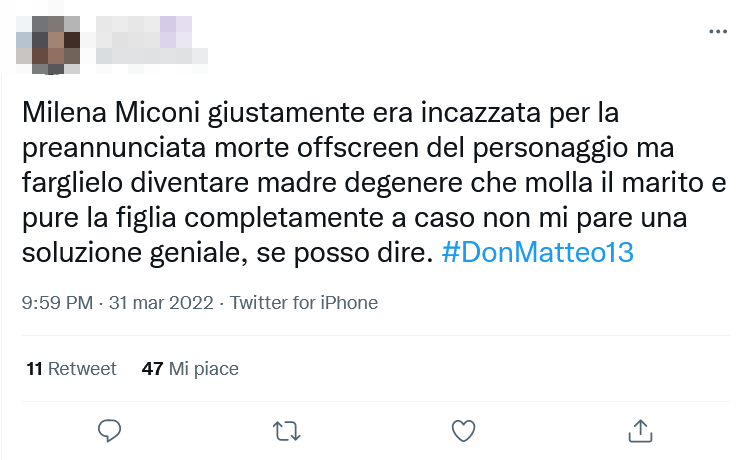
Task: Open the three-dot more options menu
Action: tap(718, 32)
